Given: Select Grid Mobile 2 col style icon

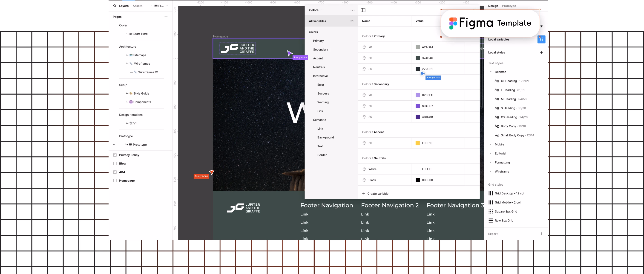Looking at the screenshot, I should [491, 202].
